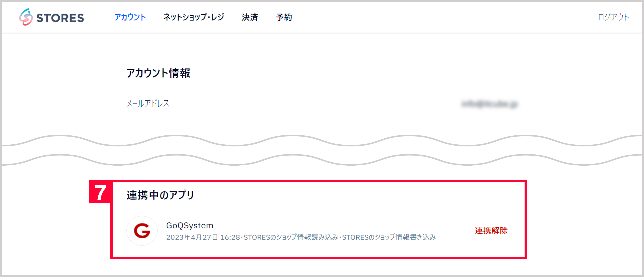Open the アカウント tab
Image resolution: width=644 pixels, height=277 pixels.
coord(130,17)
